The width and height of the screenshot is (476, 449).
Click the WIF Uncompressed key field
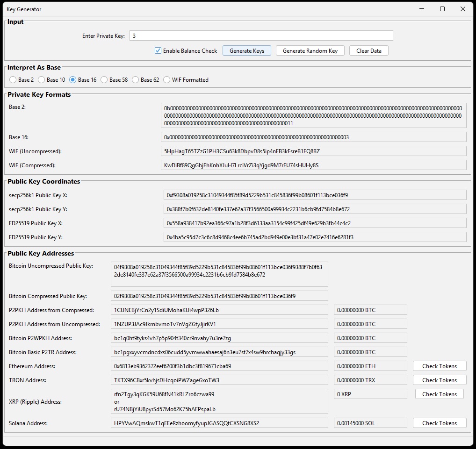312,151
